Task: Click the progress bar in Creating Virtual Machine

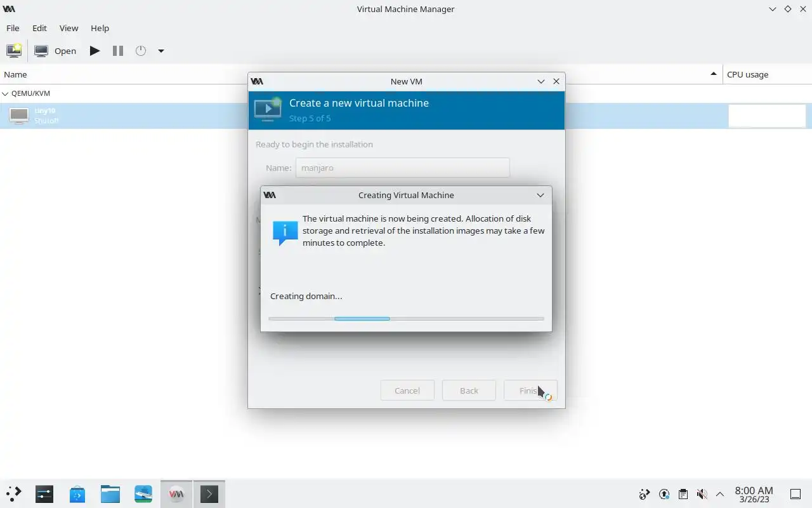Action: pyautogui.click(x=406, y=318)
